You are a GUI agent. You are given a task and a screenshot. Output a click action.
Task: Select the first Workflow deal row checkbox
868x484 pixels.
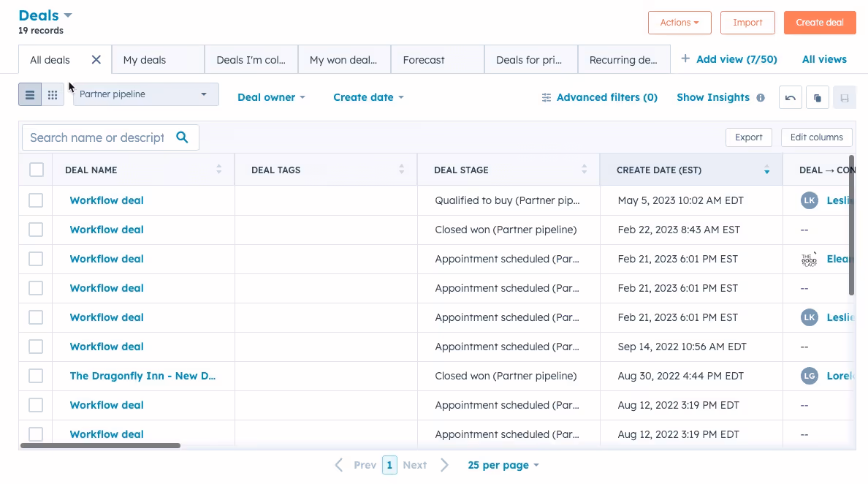coord(36,200)
